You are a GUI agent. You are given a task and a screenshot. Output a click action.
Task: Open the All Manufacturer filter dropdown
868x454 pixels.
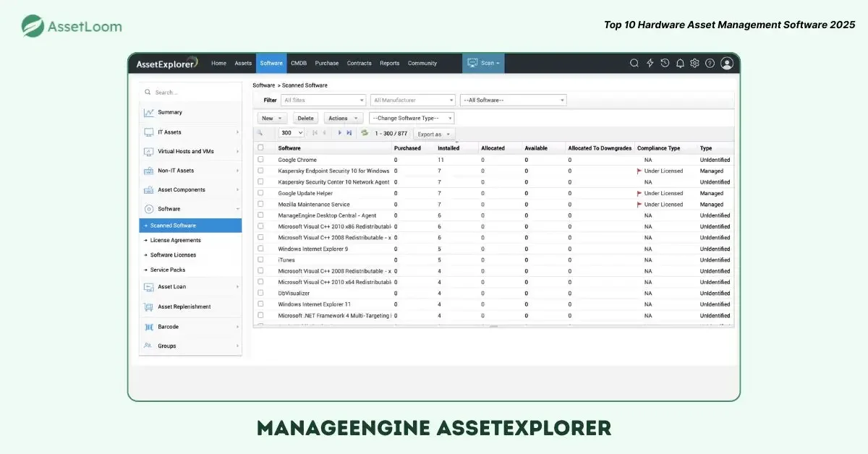(x=412, y=100)
